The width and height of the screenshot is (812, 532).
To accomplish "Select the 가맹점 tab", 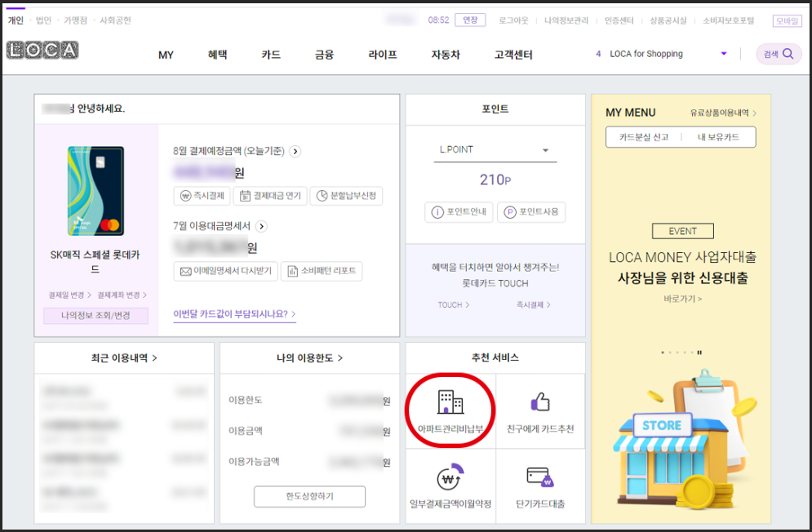I will 75,20.
